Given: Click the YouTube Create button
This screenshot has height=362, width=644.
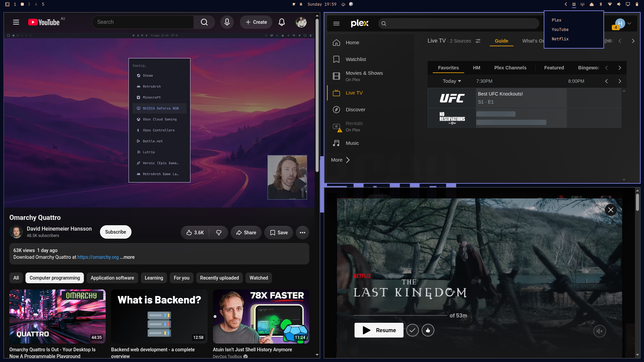Looking at the screenshot, I should 256,22.
